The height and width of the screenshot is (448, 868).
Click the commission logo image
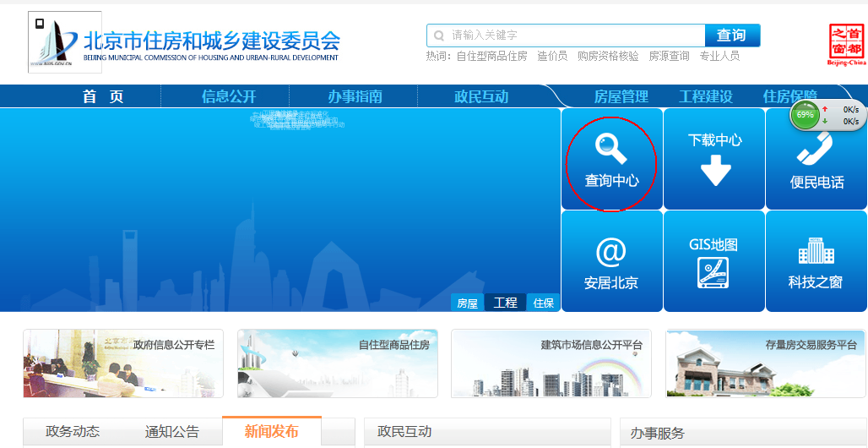[x=65, y=42]
